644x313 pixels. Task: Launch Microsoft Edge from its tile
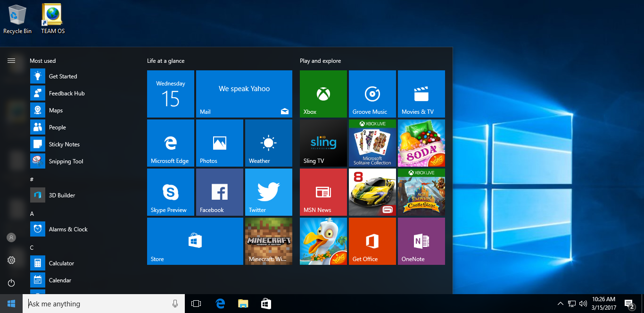tap(171, 143)
